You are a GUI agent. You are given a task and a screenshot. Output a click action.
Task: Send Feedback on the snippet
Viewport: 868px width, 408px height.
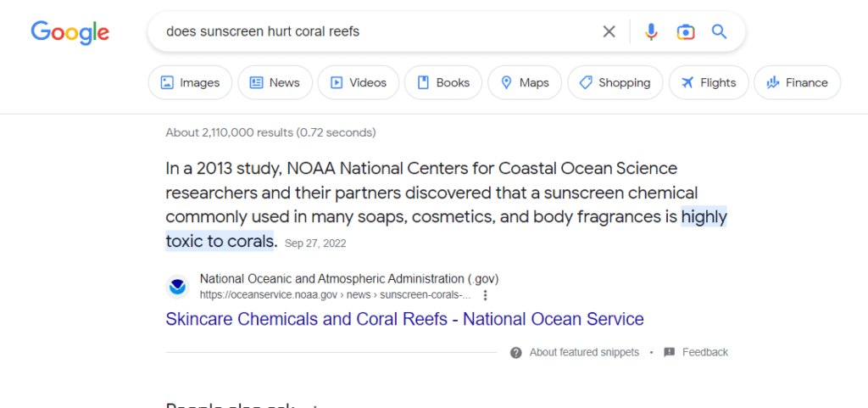(x=704, y=352)
